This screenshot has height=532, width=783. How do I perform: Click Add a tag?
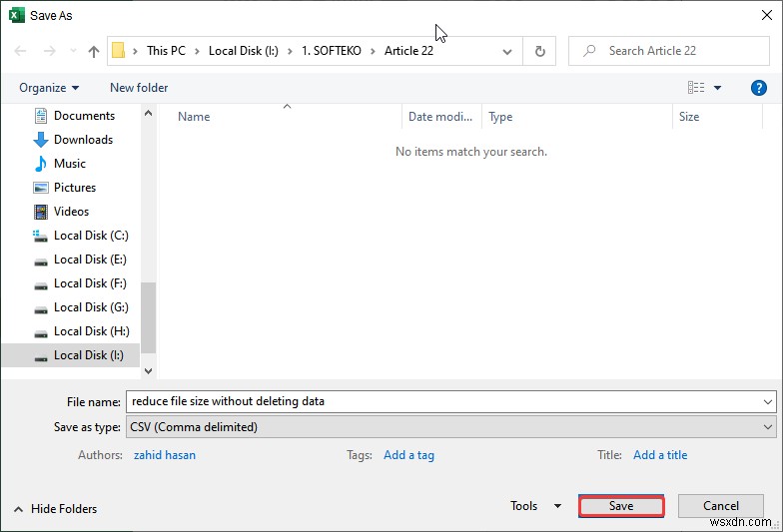tap(408, 455)
